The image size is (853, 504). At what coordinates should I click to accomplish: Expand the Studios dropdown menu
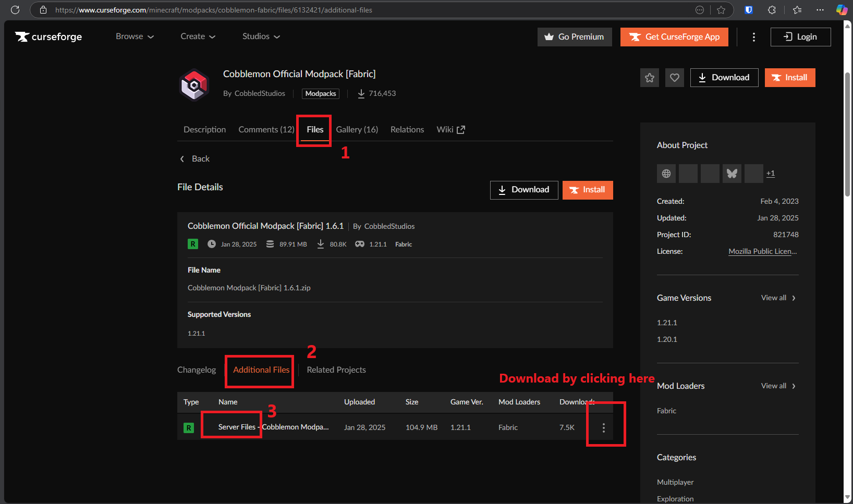[x=261, y=36]
